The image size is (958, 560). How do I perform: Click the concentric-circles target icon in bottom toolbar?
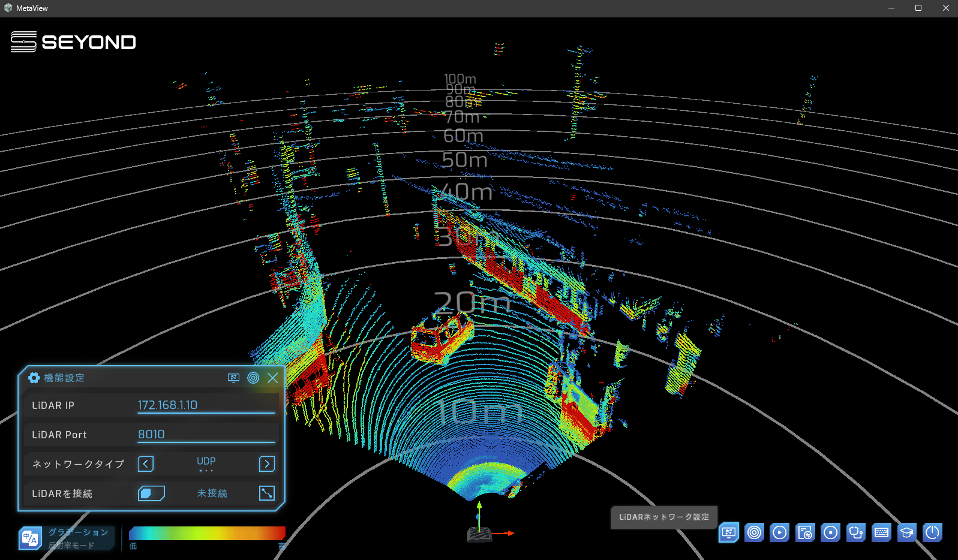click(x=754, y=532)
